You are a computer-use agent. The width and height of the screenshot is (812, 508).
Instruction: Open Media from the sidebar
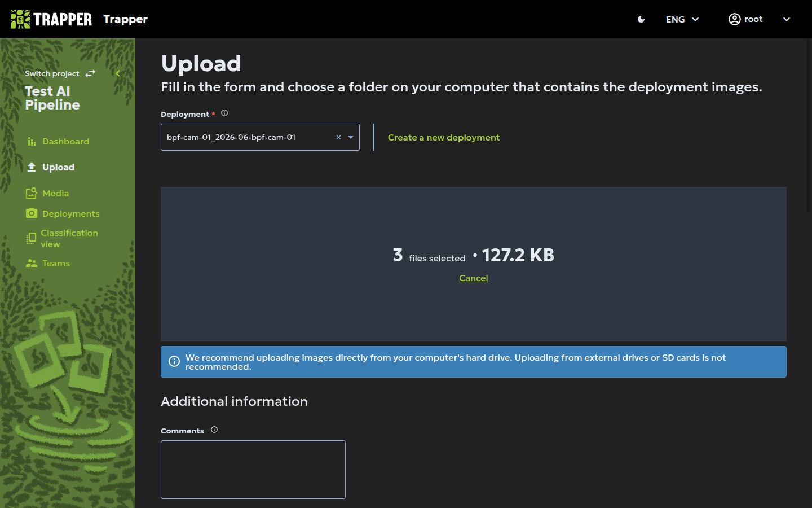55,193
